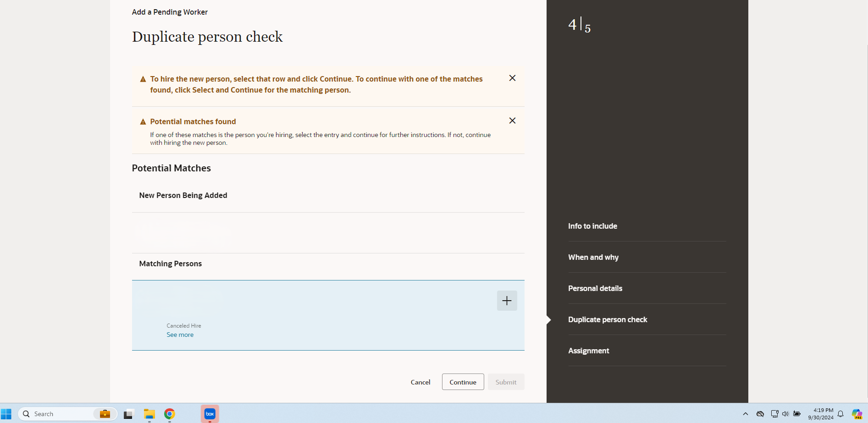Open Task View from taskbar

click(128, 414)
